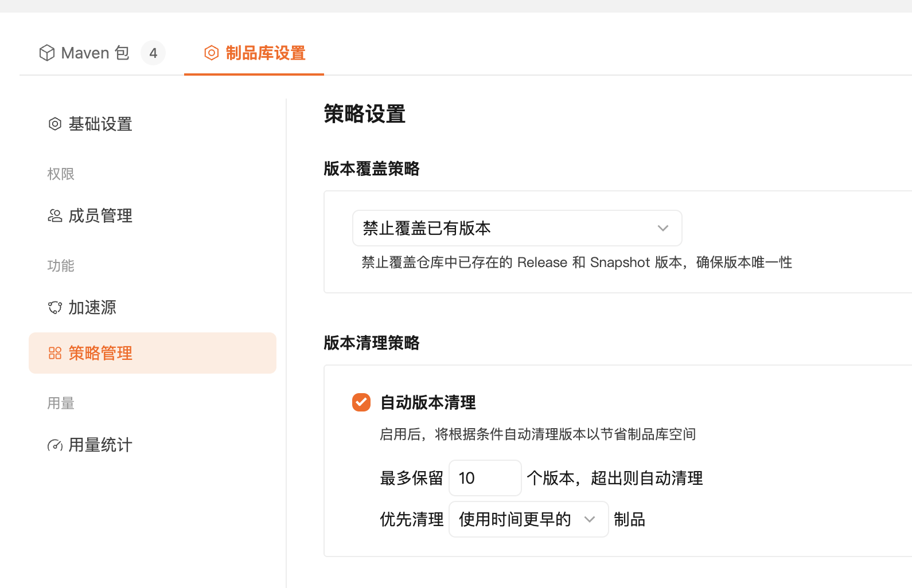Click the 制品 text after the dropdown
Image resolution: width=912 pixels, height=588 pixels.
tap(630, 519)
